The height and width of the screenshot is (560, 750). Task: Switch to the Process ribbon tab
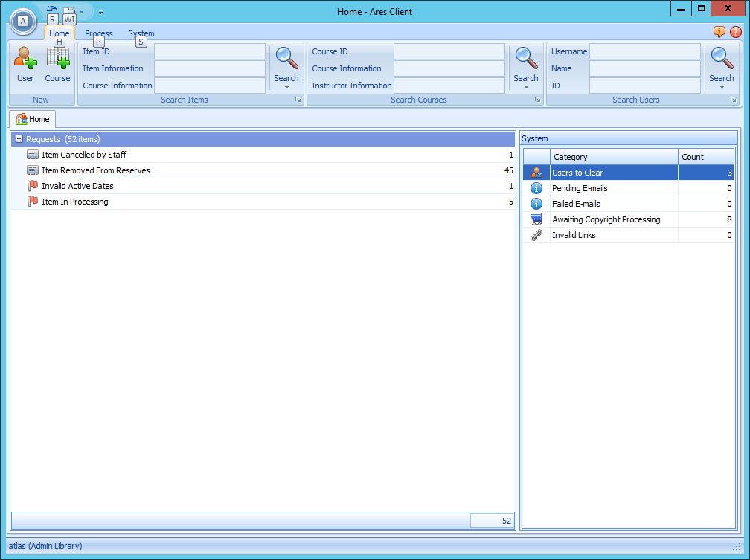coord(99,33)
